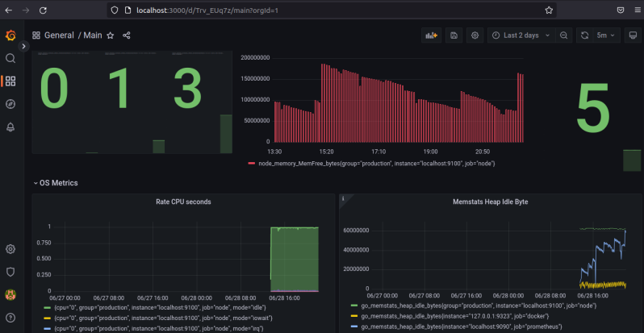Viewport: 644px width, 333px height.
Task: Open the Memstats Heap Idle Byte title menu
Action: [490, 202]
